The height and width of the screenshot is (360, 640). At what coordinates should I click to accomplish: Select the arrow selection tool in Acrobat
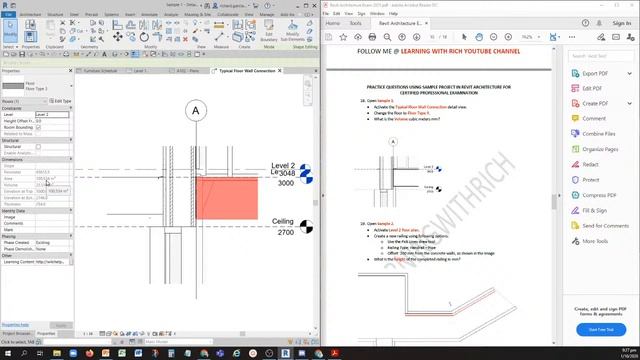click(x=464, y=37)
